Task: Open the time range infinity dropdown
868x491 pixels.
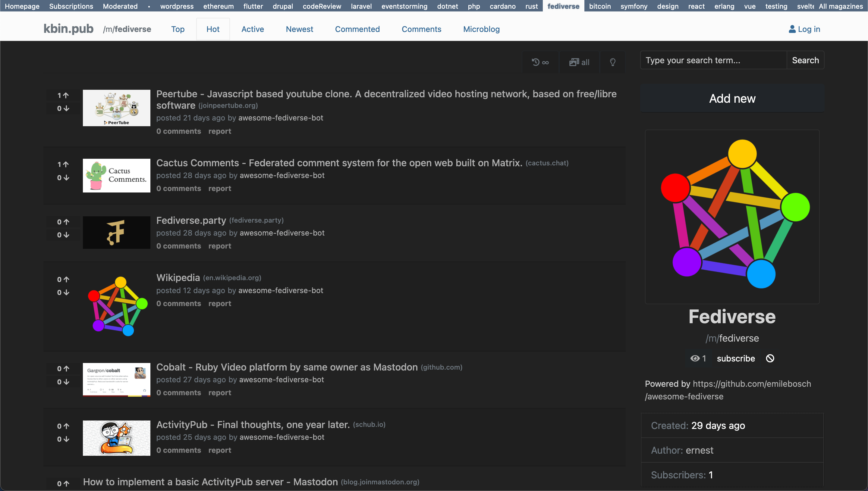Action: pos(540,62)
